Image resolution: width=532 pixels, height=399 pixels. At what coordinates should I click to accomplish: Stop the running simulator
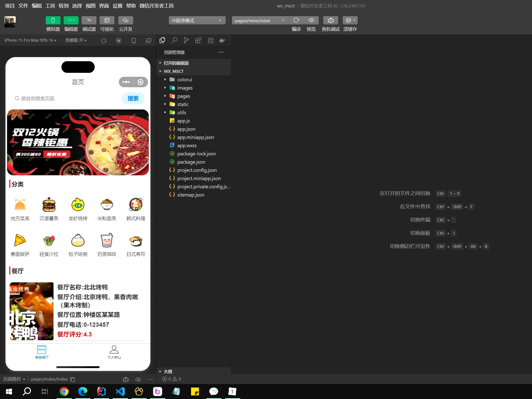118,40
